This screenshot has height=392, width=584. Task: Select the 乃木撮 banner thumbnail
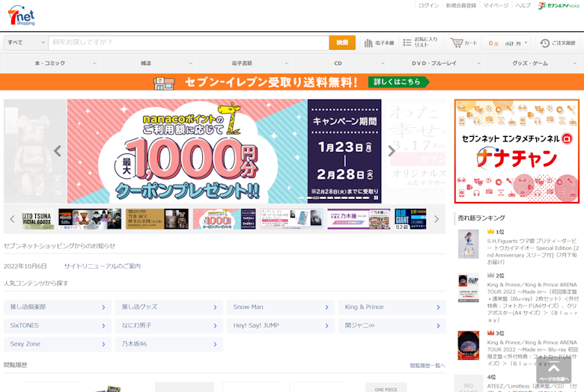coord(359,219)
